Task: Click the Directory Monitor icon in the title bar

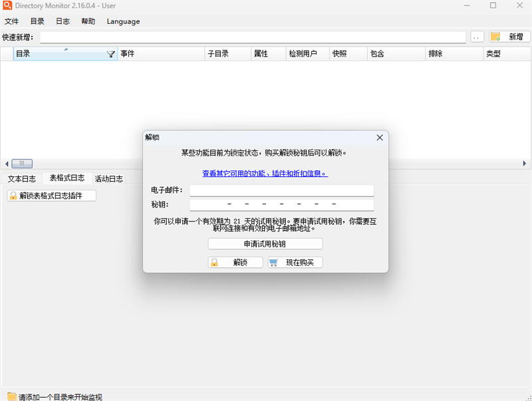Action: point(7,6)
